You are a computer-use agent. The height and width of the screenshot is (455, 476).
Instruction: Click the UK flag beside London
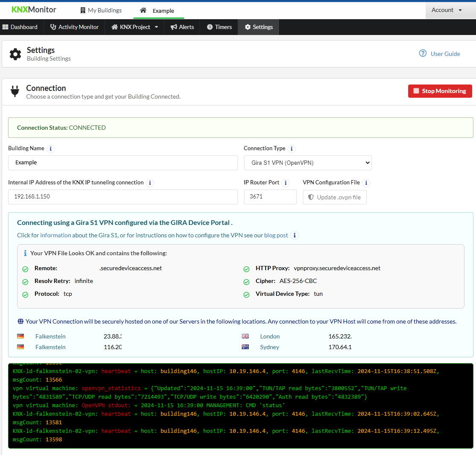pyautogui.click(x=245, y=336)
